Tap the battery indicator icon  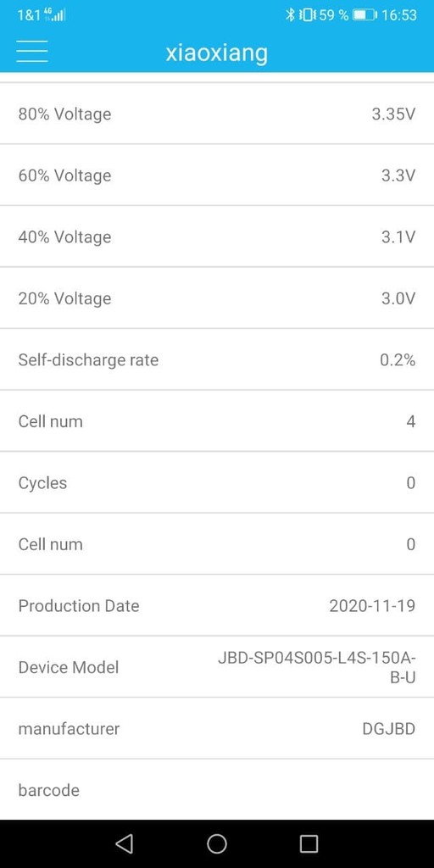coord(364,15)
